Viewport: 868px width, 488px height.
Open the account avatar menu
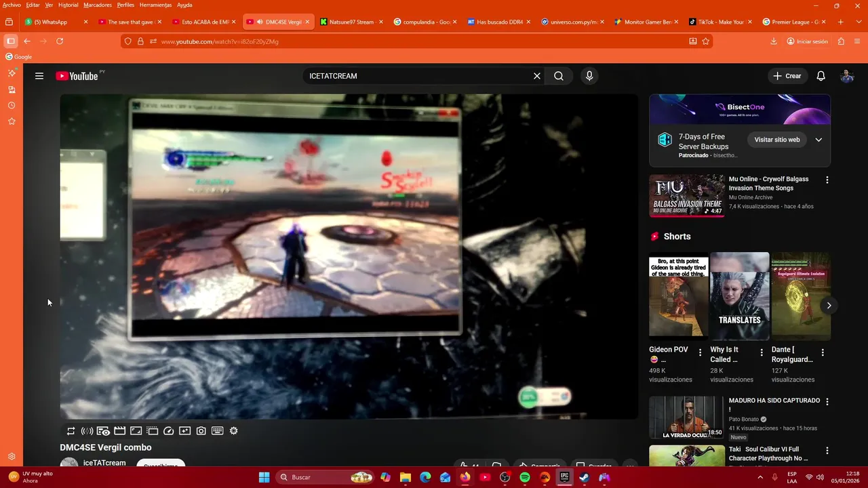click(x=847, y=76)
